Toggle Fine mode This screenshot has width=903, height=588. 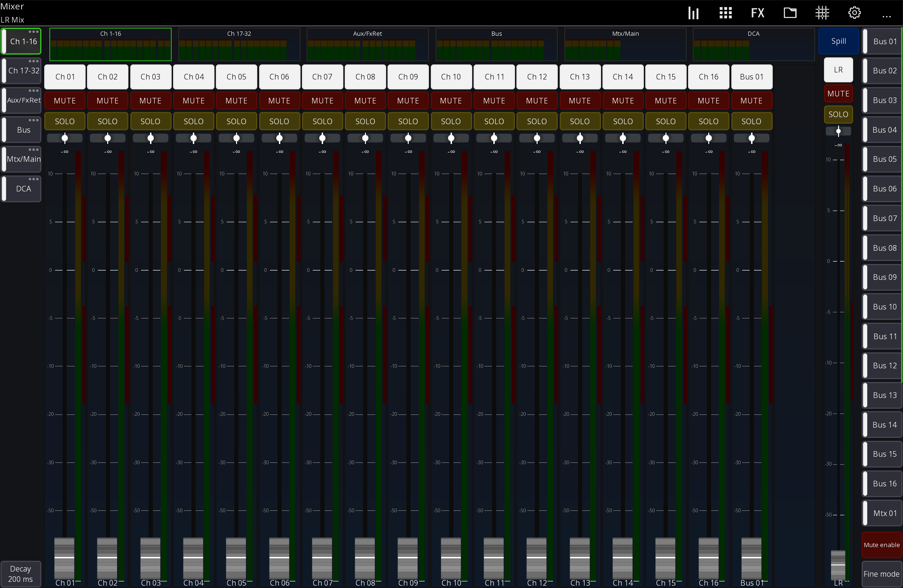pos(882,574)
